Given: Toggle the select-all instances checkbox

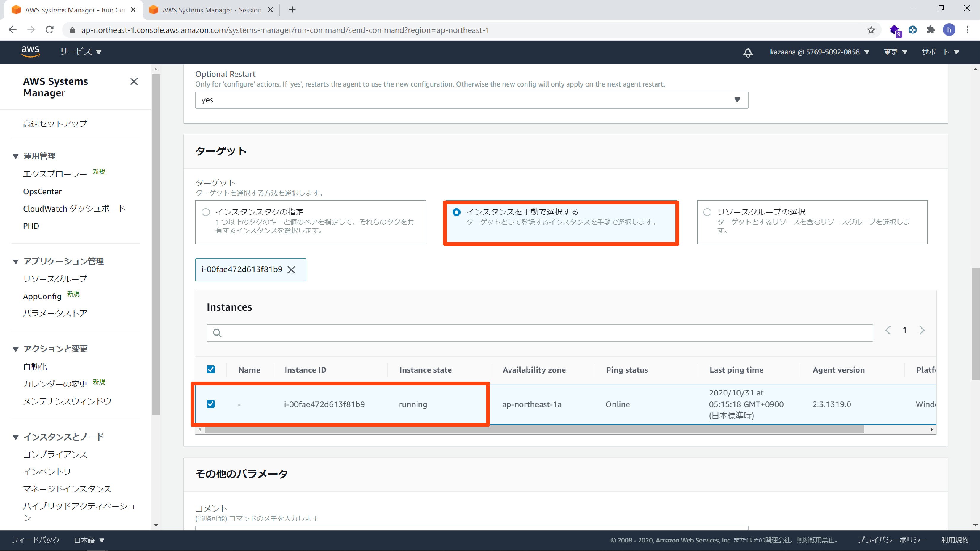Looking at the screenshot, I should [211, 369].
